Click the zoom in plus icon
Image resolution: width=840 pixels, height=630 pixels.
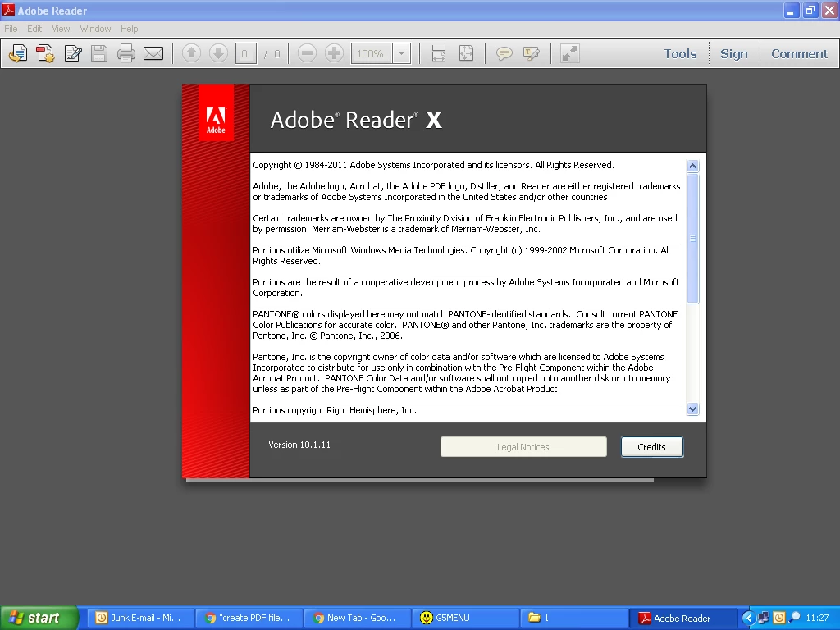(x=335, y=53)
